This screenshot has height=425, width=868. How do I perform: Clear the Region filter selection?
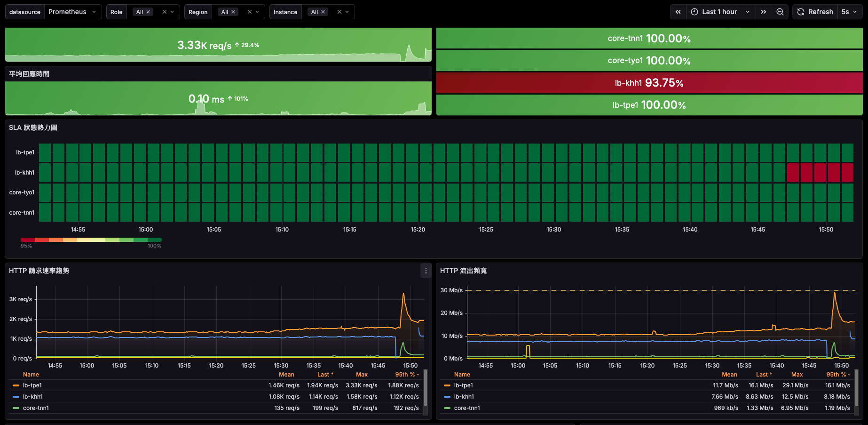pyautogui.click(x=250, y=12)
